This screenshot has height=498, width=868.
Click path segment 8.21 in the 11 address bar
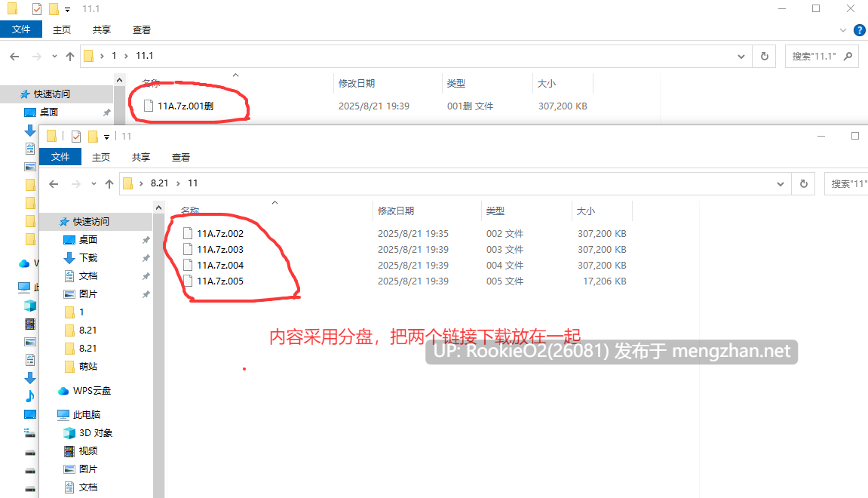pyautogui.click(x=159, y=183)
